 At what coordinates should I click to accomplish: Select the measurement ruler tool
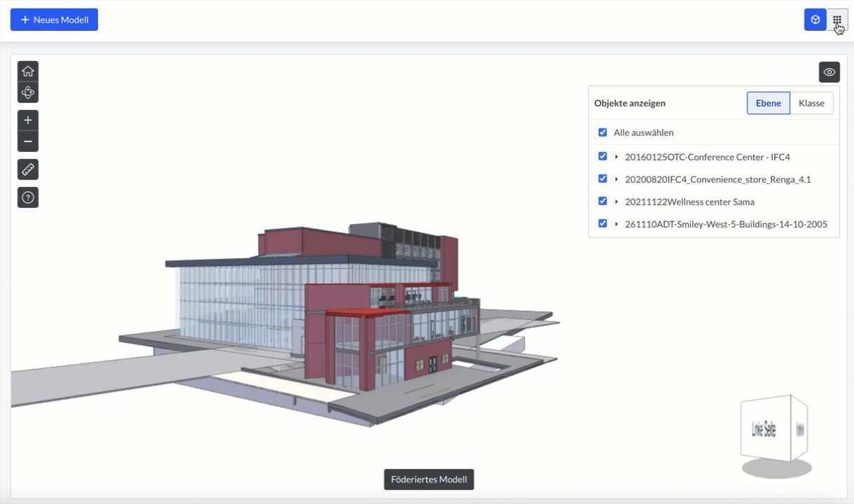coord(28,169)
